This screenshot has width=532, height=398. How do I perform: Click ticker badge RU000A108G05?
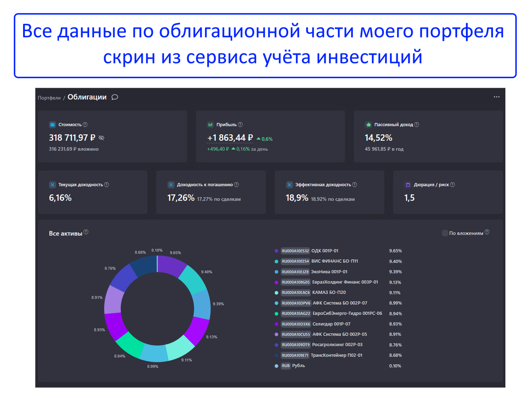point(295,282)
